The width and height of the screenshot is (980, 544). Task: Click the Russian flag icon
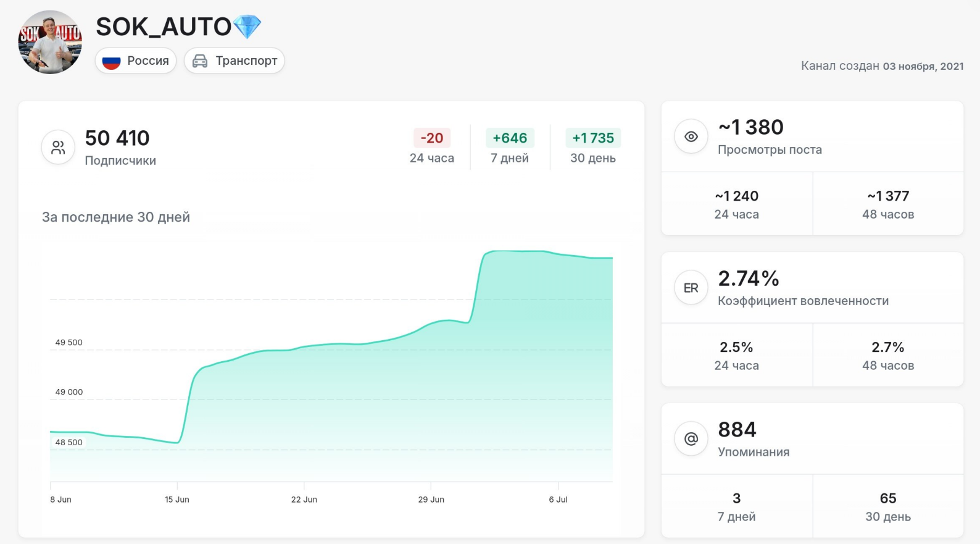(x=111, y=61)
